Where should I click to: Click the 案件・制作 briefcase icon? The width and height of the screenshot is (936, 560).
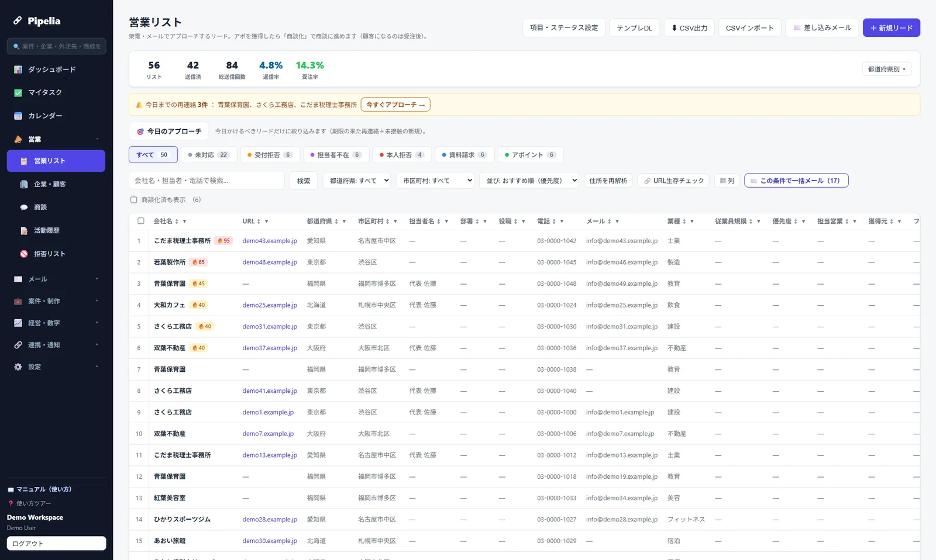point(18,301)
